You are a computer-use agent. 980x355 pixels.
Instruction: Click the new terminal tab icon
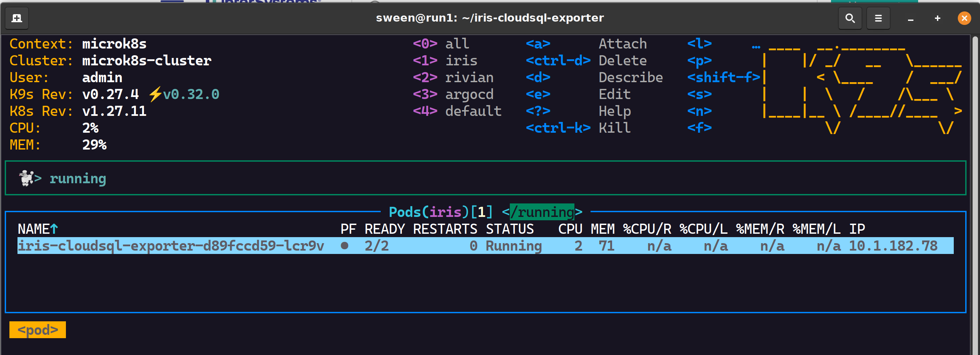click(17, 18)
